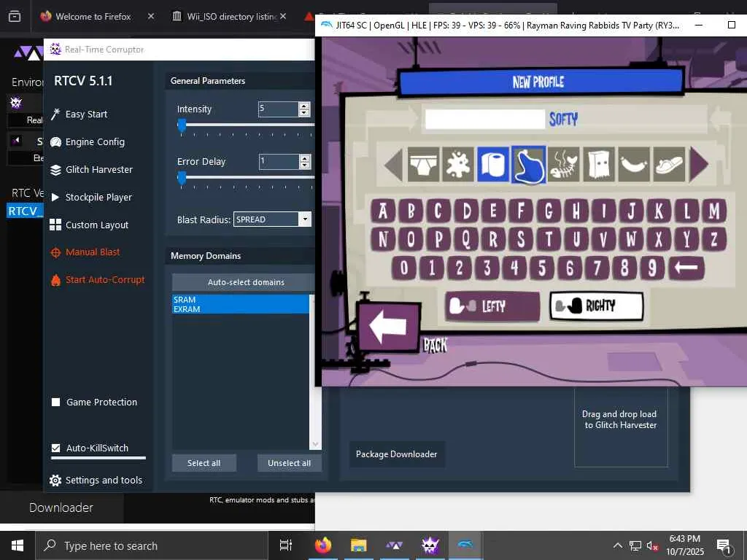This screenshot has height=560, width=747.
Task: Close the Wii_ISO directory listing tab
Action: pos(283,16)
